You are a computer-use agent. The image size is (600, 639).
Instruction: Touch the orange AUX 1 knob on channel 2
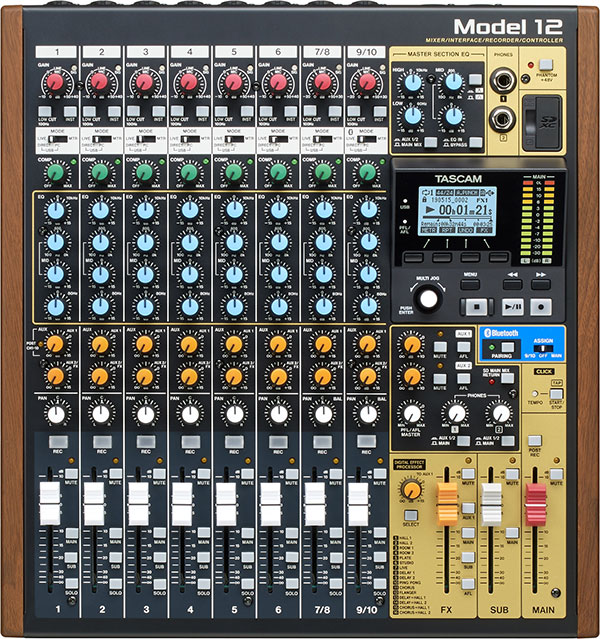100,344
